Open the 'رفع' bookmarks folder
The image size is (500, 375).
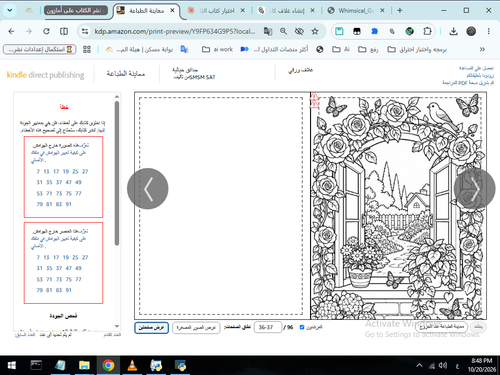pyautogui.click(x=368, y=49)
